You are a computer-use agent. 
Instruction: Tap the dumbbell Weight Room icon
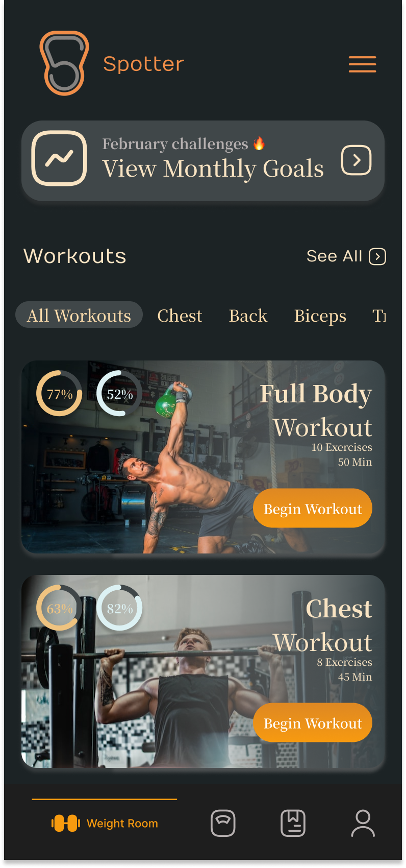click(x=66, y=823)
